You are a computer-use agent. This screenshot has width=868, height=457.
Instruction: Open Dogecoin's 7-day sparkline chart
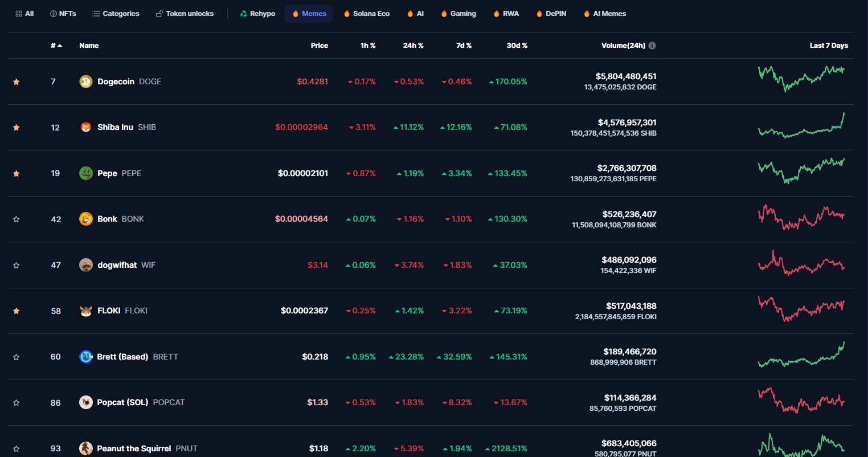(x=801, y=79)
